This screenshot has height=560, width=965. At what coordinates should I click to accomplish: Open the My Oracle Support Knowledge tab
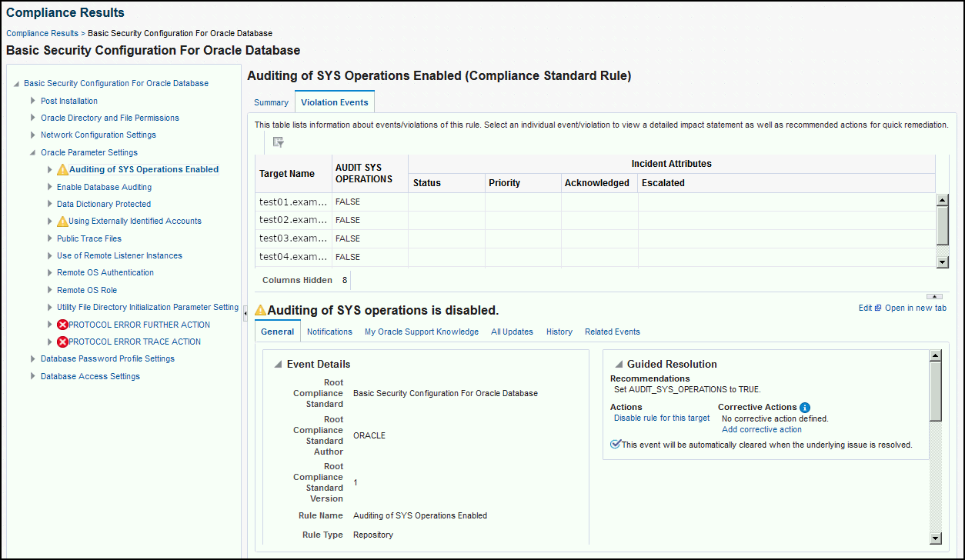pos(422,332)
